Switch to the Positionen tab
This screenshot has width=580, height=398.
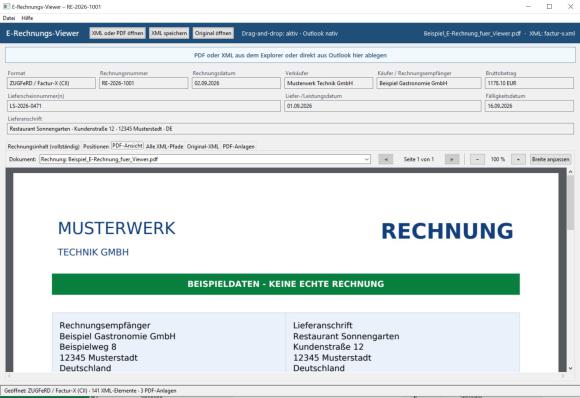(96, 146)
